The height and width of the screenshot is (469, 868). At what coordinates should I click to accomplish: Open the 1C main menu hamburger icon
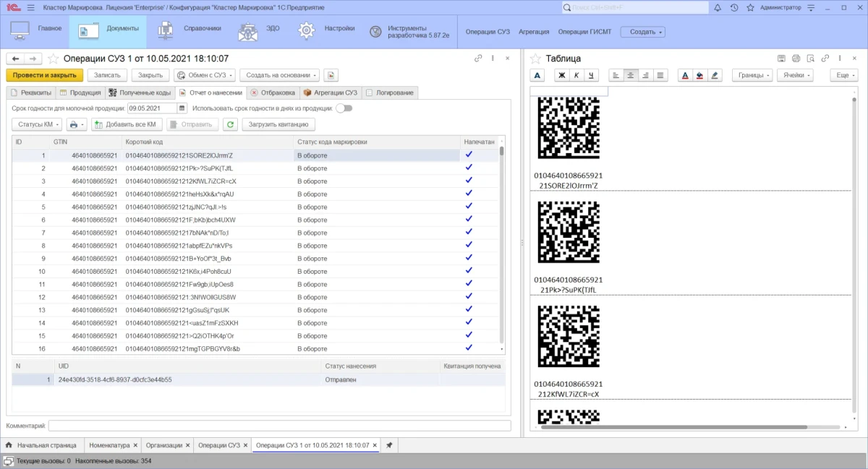tap(30, 7)
